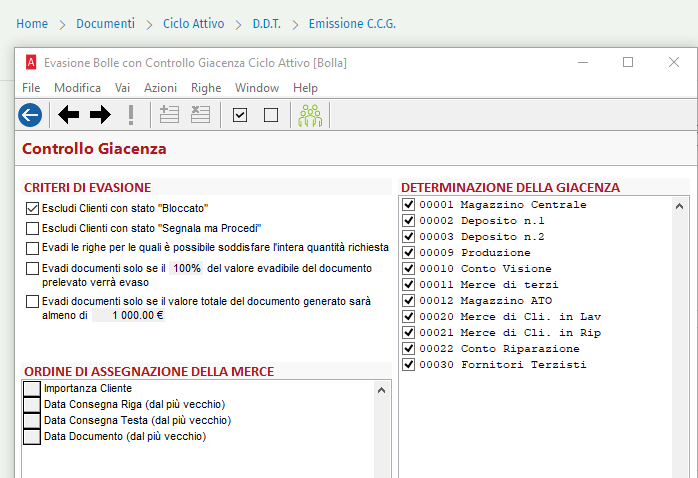Uncheck 00030 Fornitori Terzisti
Viewport: 698px width, 478px height.
(408, 365)
